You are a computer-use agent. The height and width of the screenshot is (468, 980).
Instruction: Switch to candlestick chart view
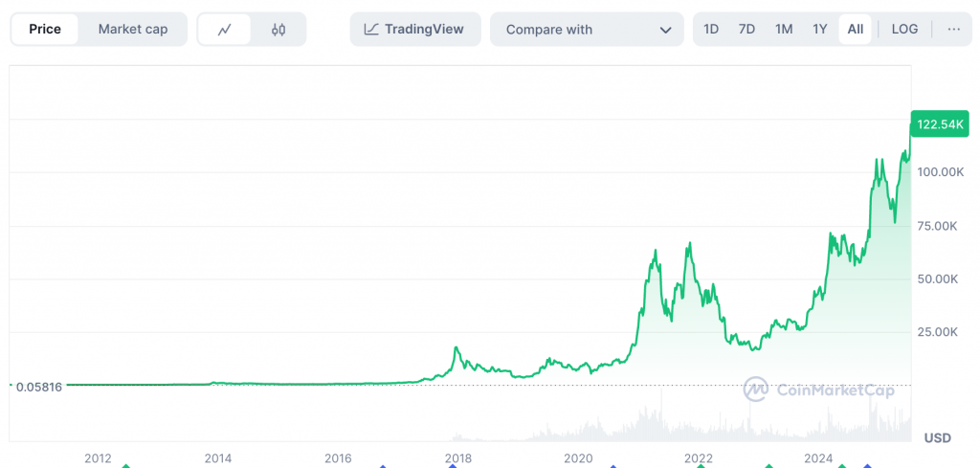278,30
